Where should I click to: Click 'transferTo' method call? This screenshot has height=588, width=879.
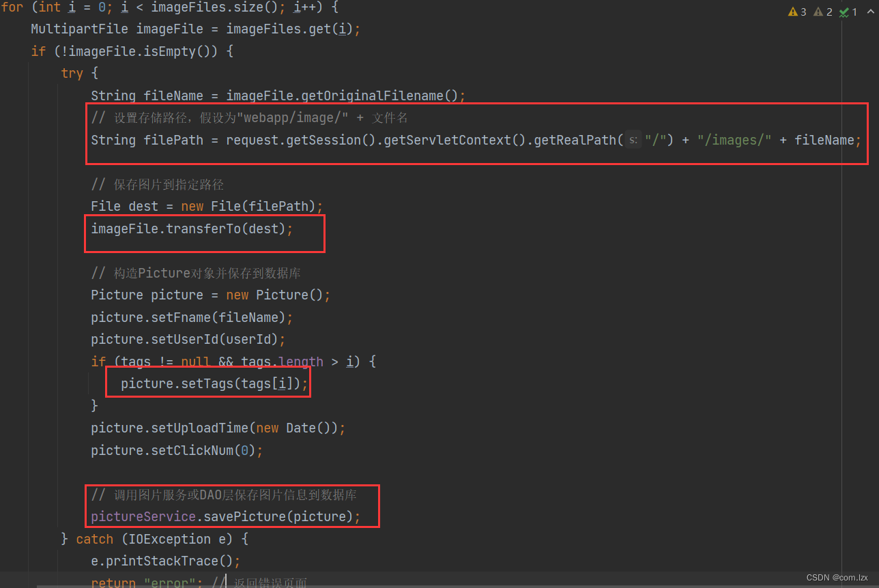(203, 229)
